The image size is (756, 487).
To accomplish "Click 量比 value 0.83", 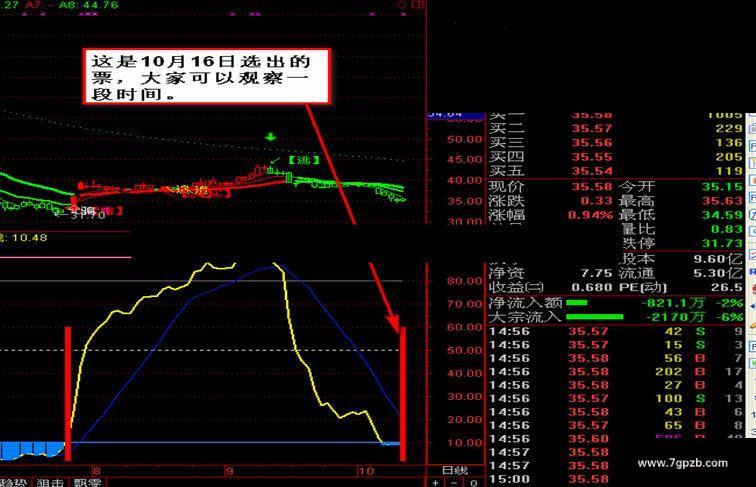I will click(x=727, y=229).
